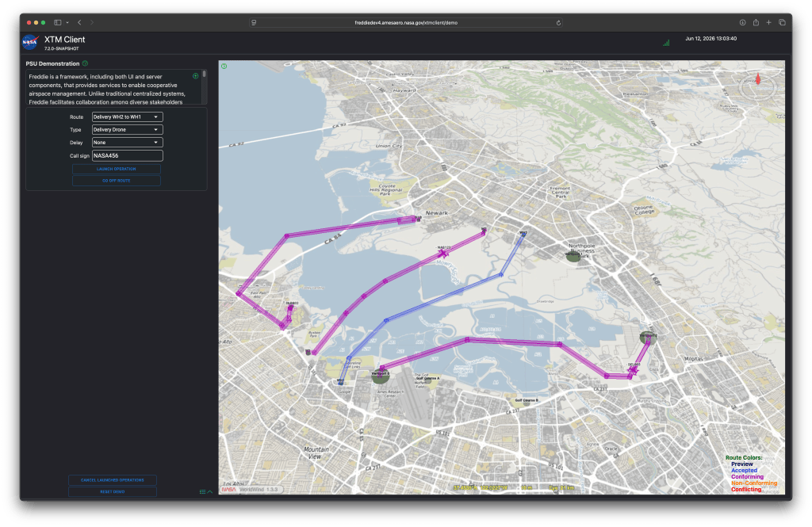Click Cancel Launched Operations button
Screen dimensions: 812x527
pyautogui.click(x=113, y=480)
